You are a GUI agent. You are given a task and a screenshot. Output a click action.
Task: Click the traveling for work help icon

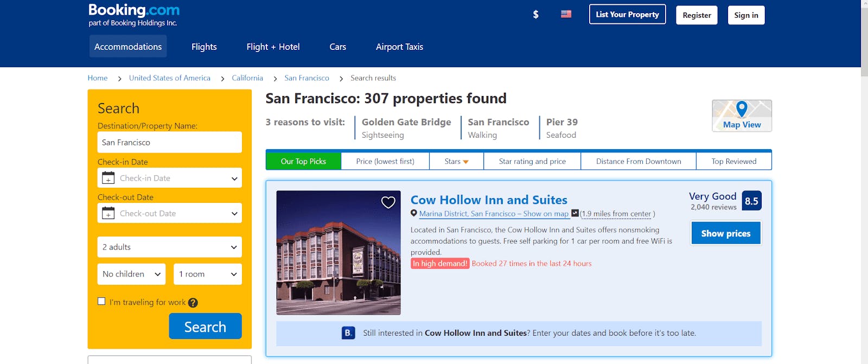point(193,303)
